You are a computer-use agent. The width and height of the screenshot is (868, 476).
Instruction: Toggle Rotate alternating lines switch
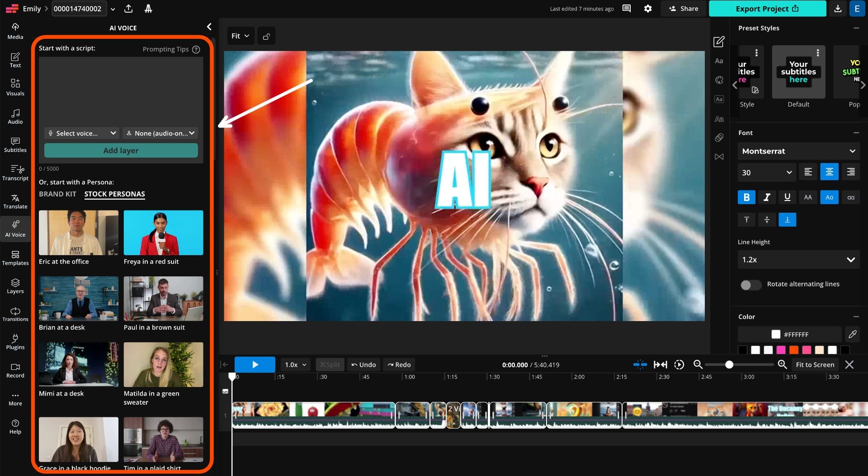pos(751,285)
